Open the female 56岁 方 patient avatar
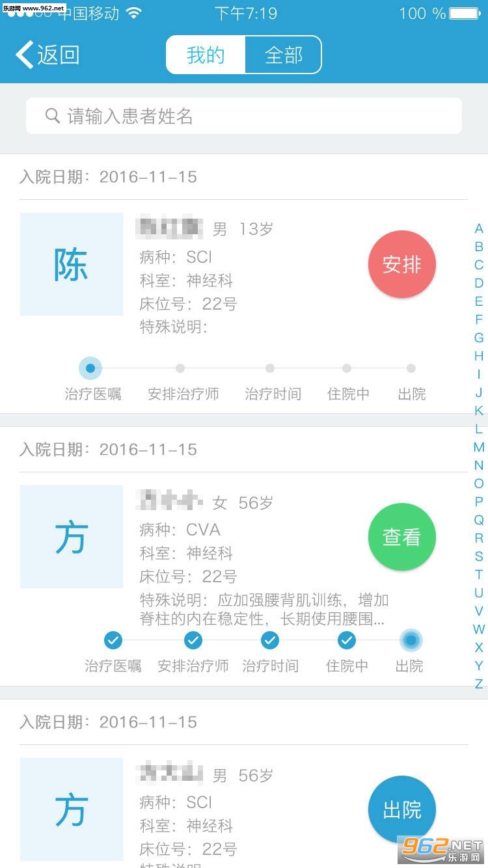Viewport: 488px width, 868px height. (72, 537)
